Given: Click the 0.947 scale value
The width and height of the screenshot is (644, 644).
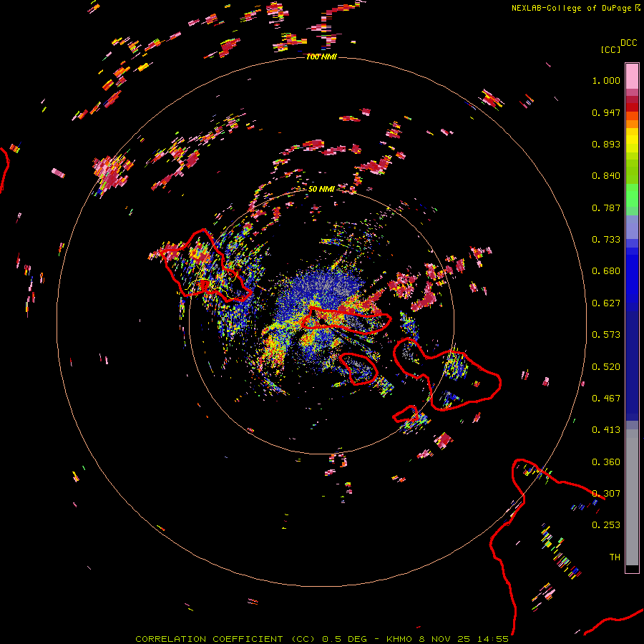Looking at the screenshot, I should (x=606, y=112).
